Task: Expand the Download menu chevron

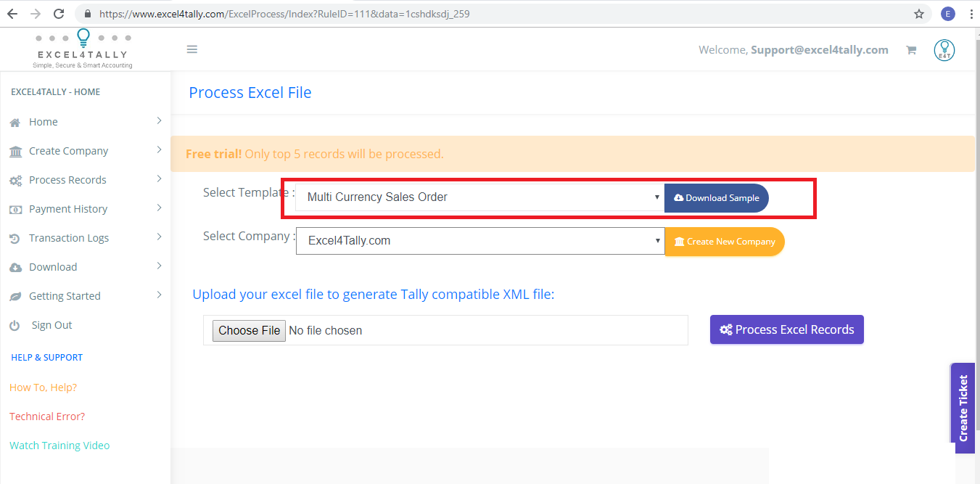Action: pyautogui.click(x=159, y=266)
